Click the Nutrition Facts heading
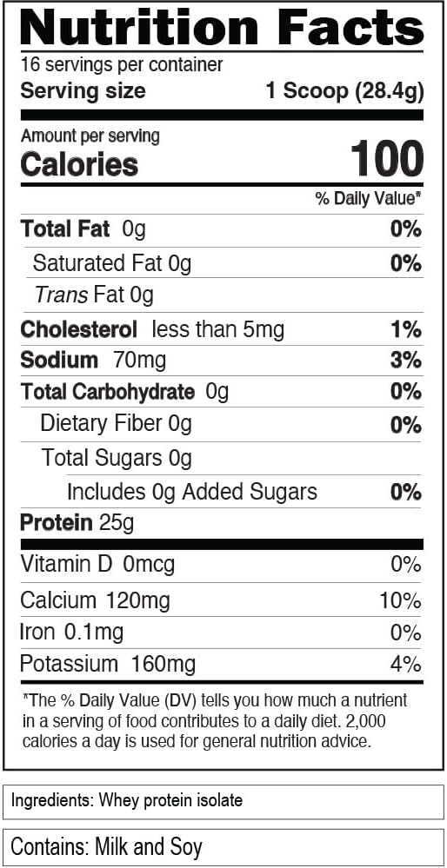The image size is (447, 868). 222,26
